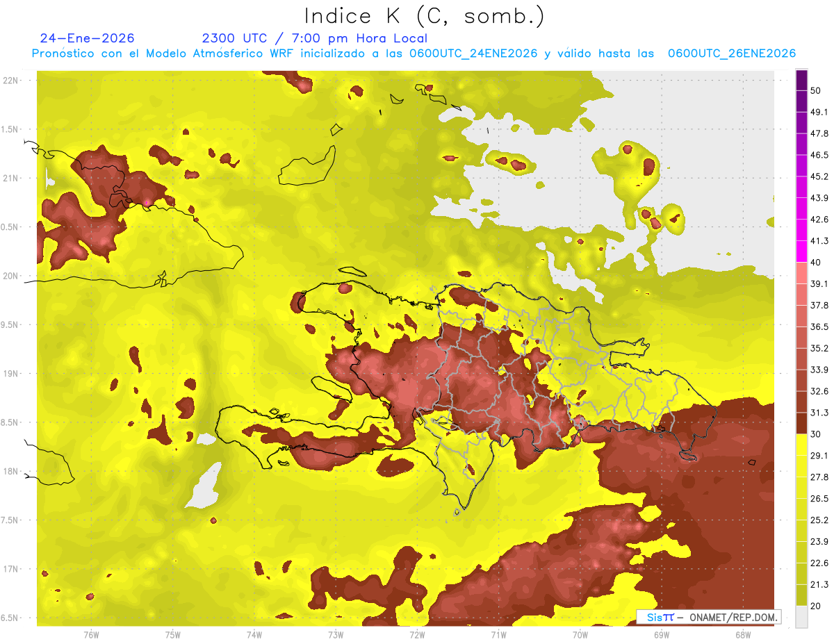The height and width of the screenshot is (644, 834).
Task: Click the color scale value "47.8"
Action: click(x=819, y=133)
